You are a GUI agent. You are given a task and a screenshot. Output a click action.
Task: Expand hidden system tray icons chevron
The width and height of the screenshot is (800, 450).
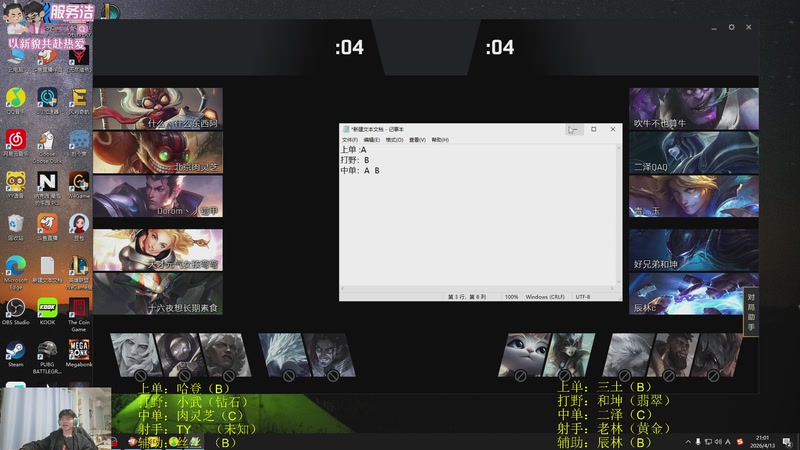(x=688, y=442)
